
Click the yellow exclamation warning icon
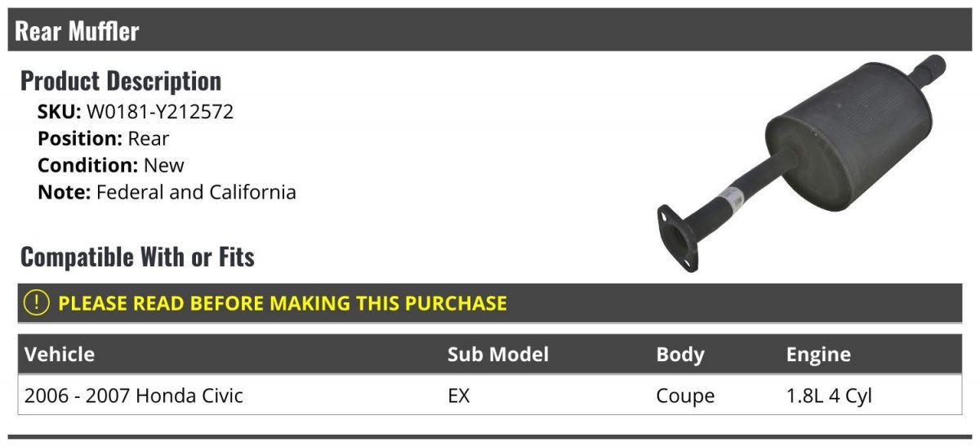tap(37, 303)
